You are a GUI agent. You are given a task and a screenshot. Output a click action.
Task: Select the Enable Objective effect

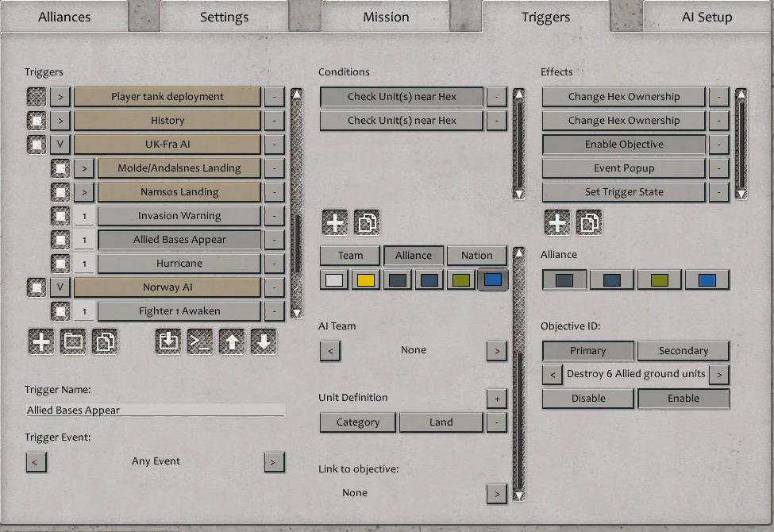pos(624,145)
